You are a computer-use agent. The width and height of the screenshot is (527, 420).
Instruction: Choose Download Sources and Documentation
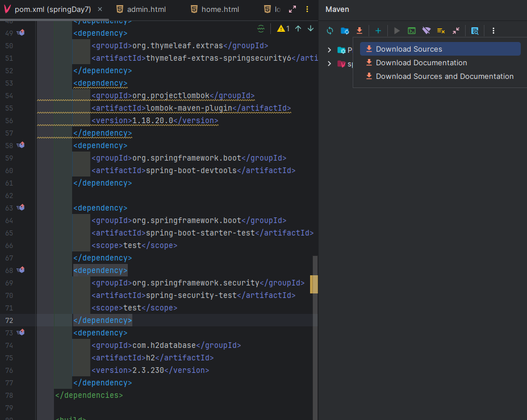(x=440, y=76)
